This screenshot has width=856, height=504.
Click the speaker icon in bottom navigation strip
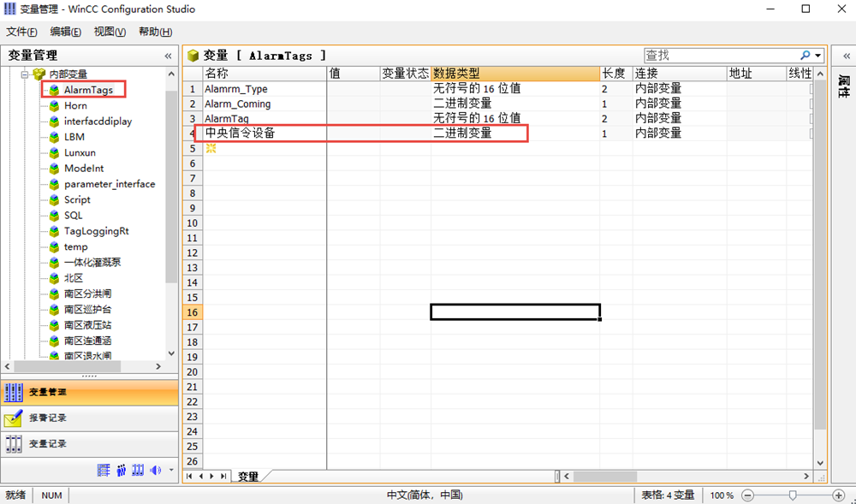click(155, 470)
